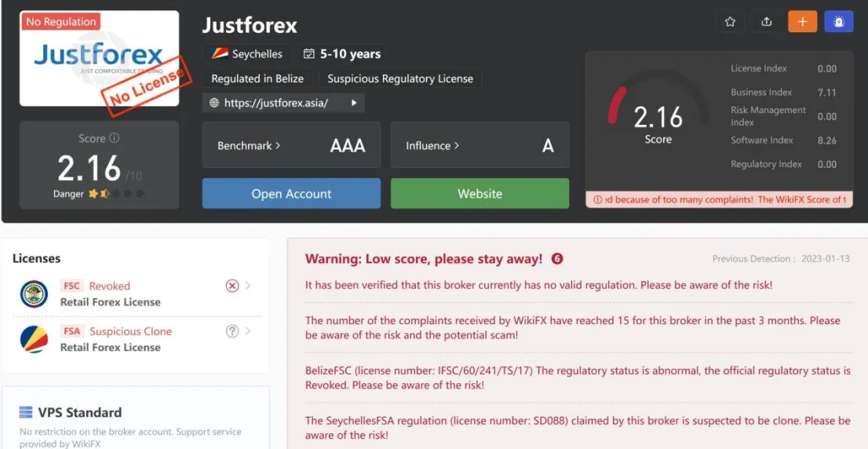Click the Danger star rating
Viewport: 868px width, 449px height.
coord(117,194)
